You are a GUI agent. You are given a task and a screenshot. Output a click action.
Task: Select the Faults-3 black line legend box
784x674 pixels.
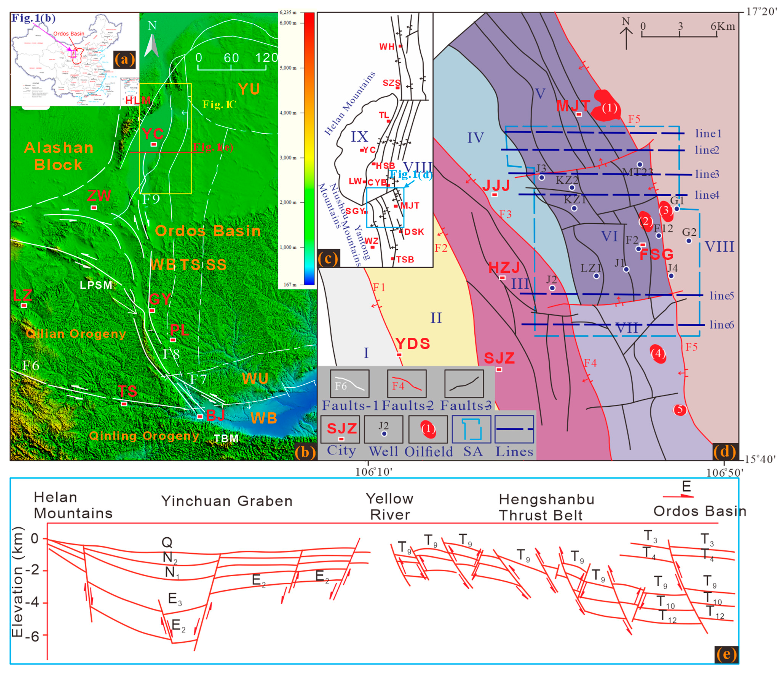464,384
